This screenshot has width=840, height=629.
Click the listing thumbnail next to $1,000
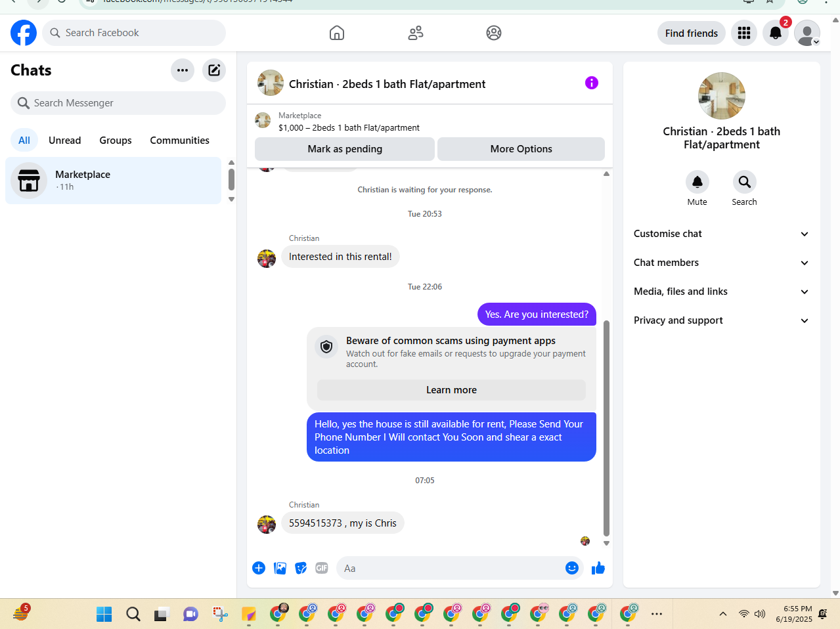[263, 120]
